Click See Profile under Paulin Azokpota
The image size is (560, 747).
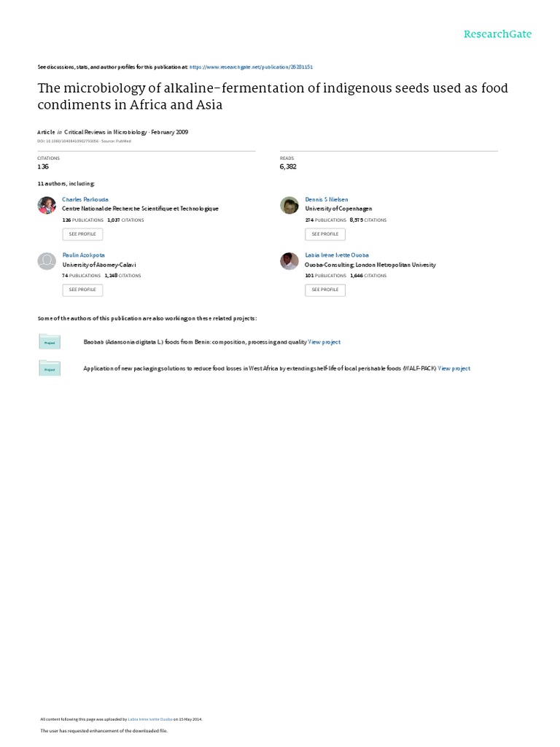point(82,290)
